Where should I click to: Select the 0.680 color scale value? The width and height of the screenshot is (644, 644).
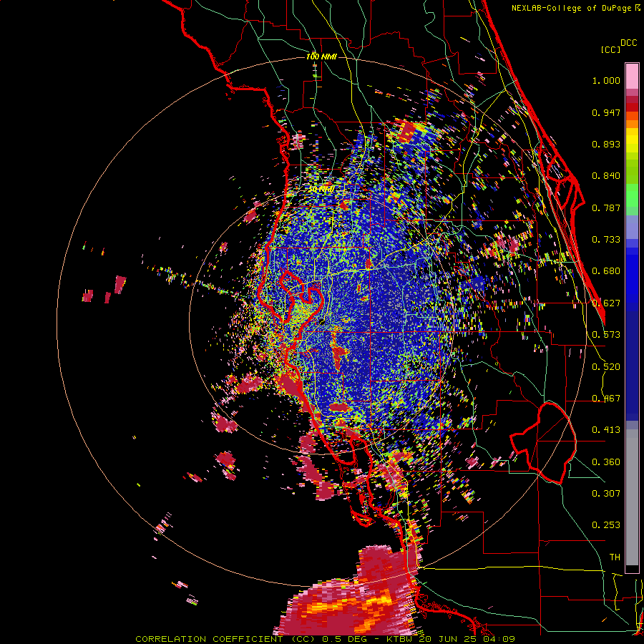click(x=606, y=271)
